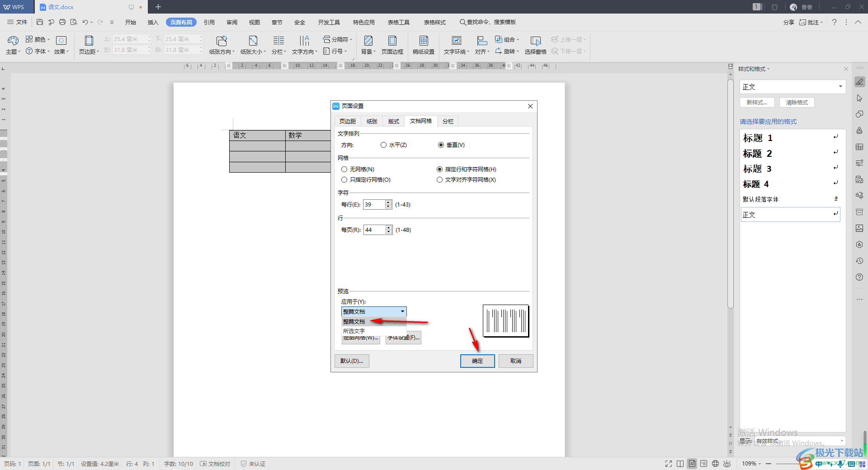Click the Rotate (旋转) dropdown

coord(507,51)
